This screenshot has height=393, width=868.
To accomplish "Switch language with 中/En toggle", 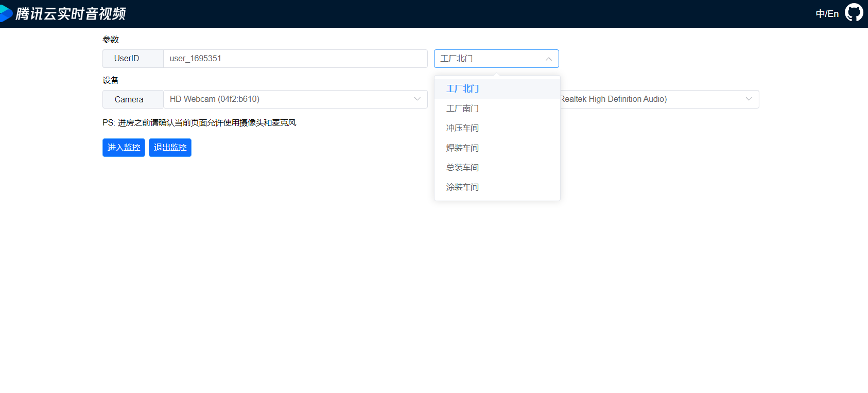I will pos(827,14).
